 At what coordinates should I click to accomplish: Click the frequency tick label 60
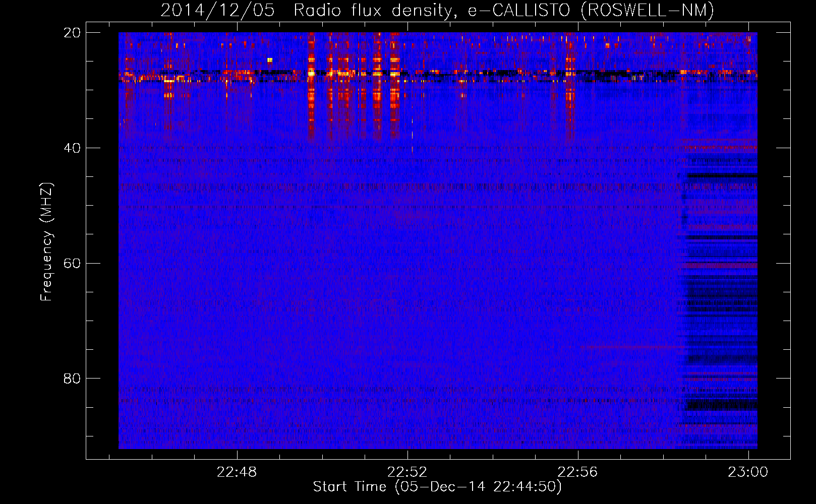coord(72,263)
